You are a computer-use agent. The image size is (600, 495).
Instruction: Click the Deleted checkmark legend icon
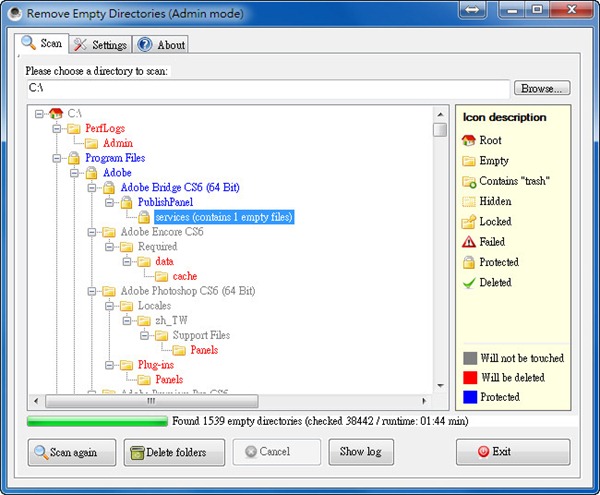click(x=469, y=283)
